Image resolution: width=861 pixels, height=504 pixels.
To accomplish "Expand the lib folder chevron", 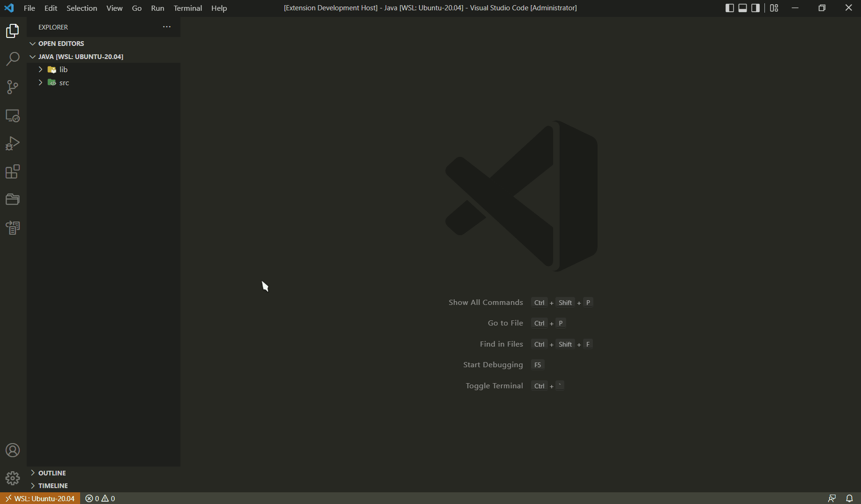I will click(40, 69).
